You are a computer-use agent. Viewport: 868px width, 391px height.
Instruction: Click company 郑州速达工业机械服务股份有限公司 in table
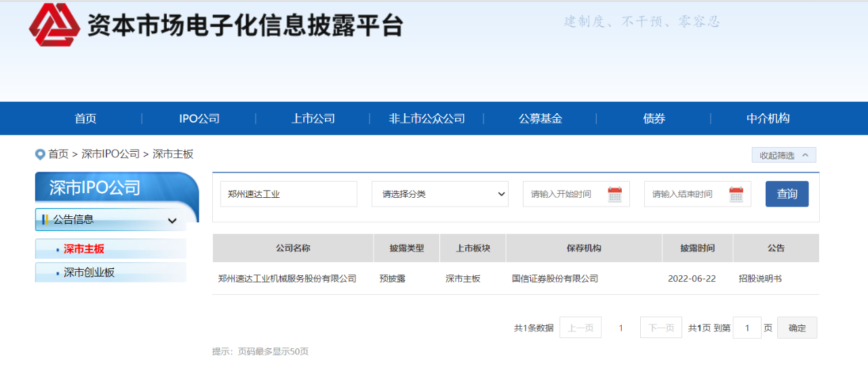click(288, 279)
